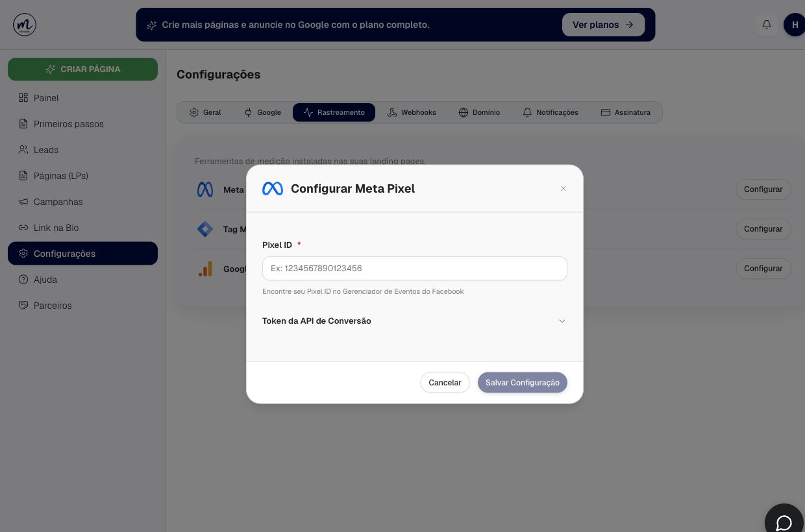Click the 'Crie mais páginas' banner text
The width and height of the screenshot is (805, 532).
click(x=295, y=25)
